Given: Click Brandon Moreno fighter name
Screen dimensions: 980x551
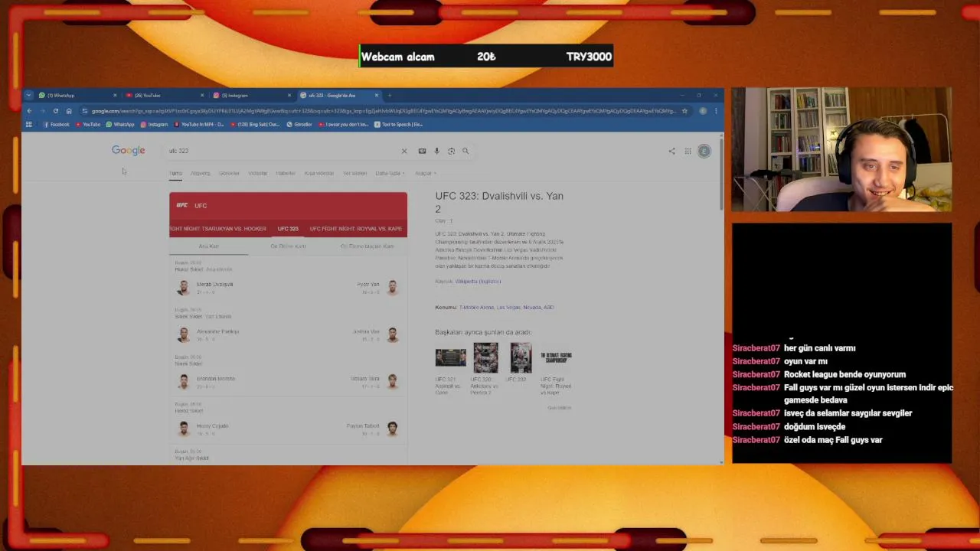Looking at the screenshot, I should tap(216, 379).
